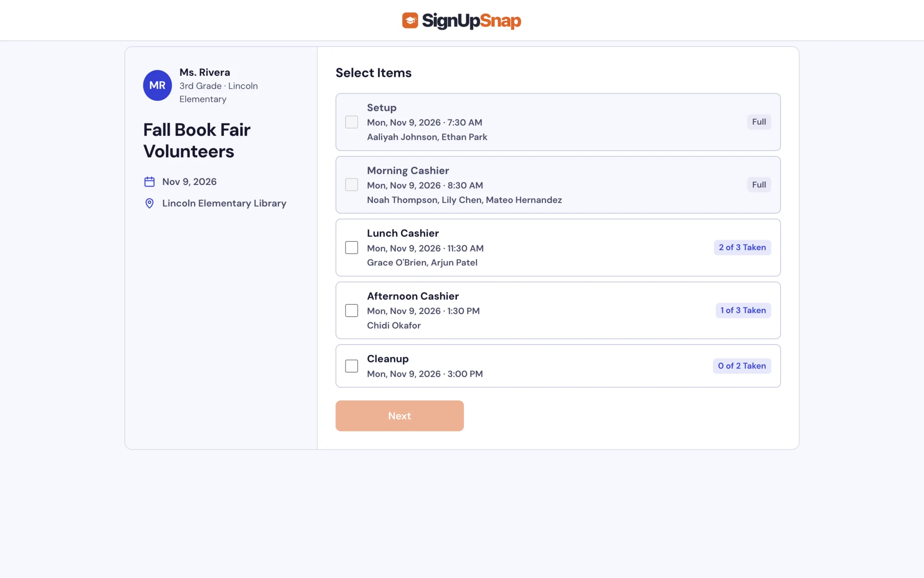Select the Lunch Cashier checkbox
The height and width of the screenshot is (578, 924).
pos(352,248)
